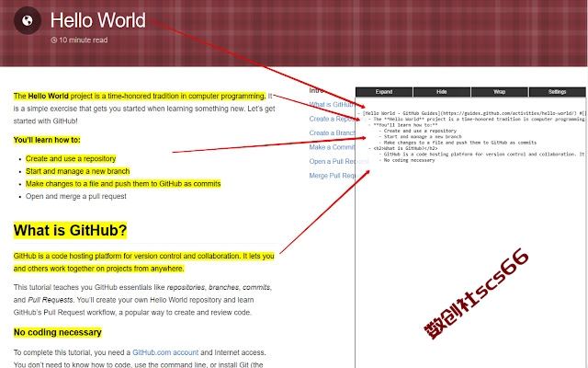The width and height of the screenshot is (588, 368).
Task: Click 'You'll learn how to:' text
Action: tap(47, 140)
